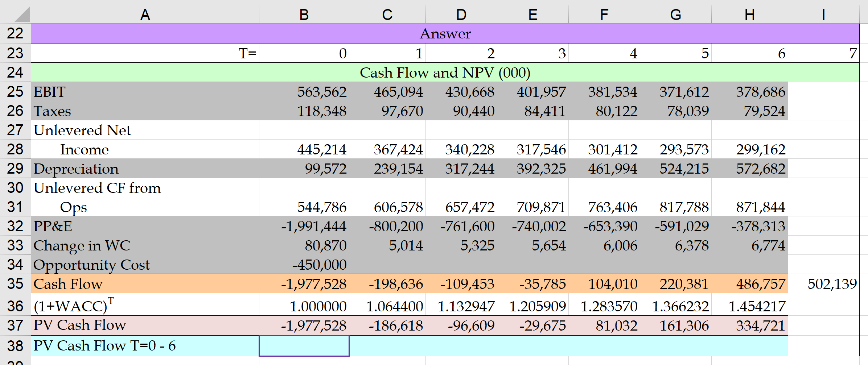Click Depreciation value 317,244

coord(470,169)
